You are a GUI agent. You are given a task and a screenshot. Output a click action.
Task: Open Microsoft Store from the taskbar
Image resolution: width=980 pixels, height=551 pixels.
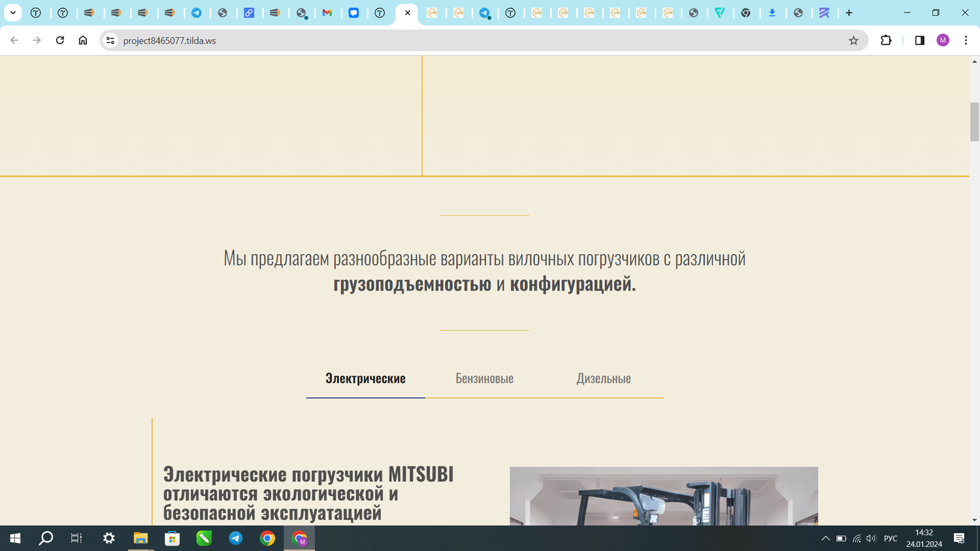172,539
